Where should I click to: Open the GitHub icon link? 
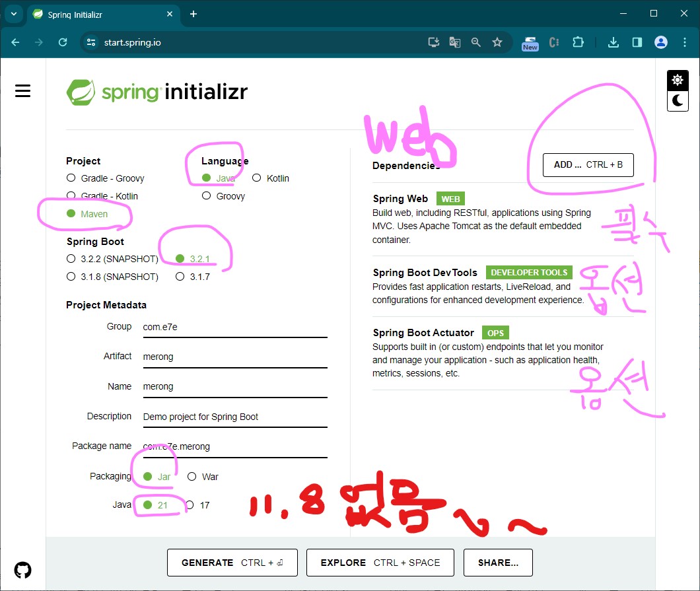[22, 570]
